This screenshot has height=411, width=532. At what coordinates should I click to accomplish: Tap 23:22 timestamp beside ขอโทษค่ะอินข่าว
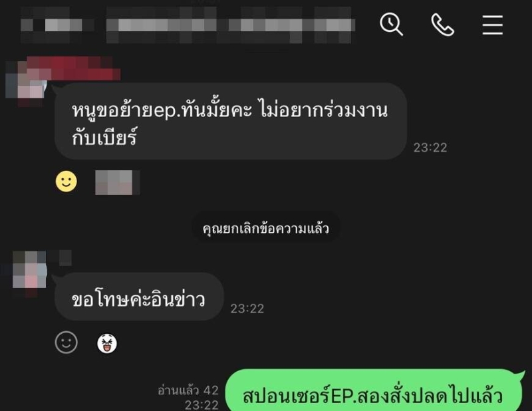[247, 309]
